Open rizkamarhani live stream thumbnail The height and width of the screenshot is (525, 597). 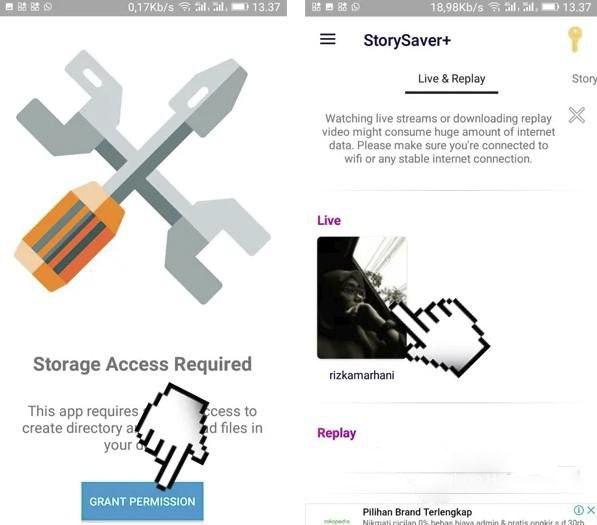point(362,298)
